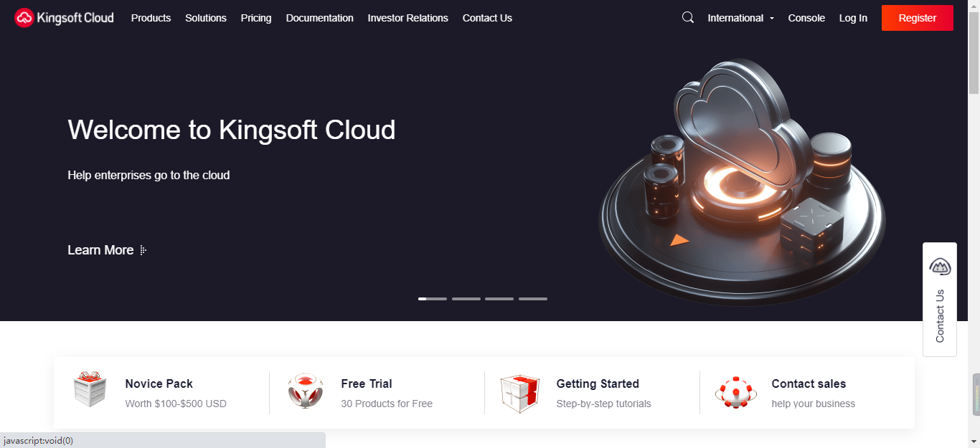Click the 'Welcome to Kingsoft Cloud' heading
Viewport: 980px width, 448px height.
tap(232, 130)
